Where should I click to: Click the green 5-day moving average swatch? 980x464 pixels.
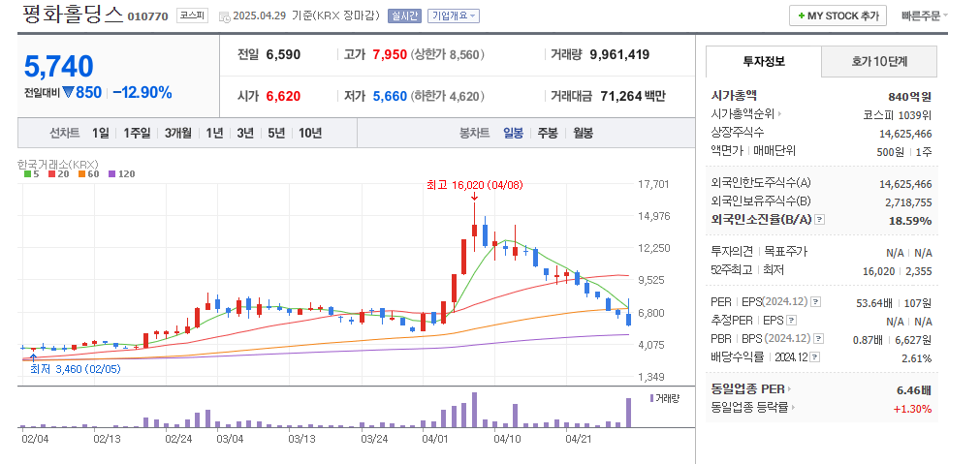pos(27,174)
